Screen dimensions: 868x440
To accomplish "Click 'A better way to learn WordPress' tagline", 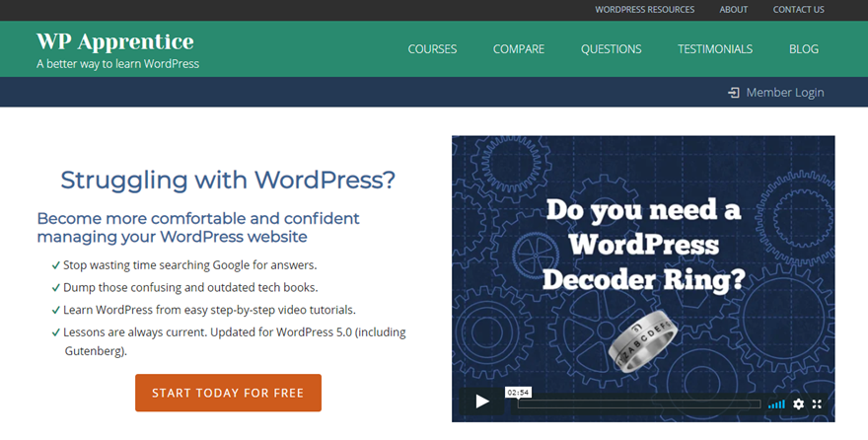I will coord(118,64).
